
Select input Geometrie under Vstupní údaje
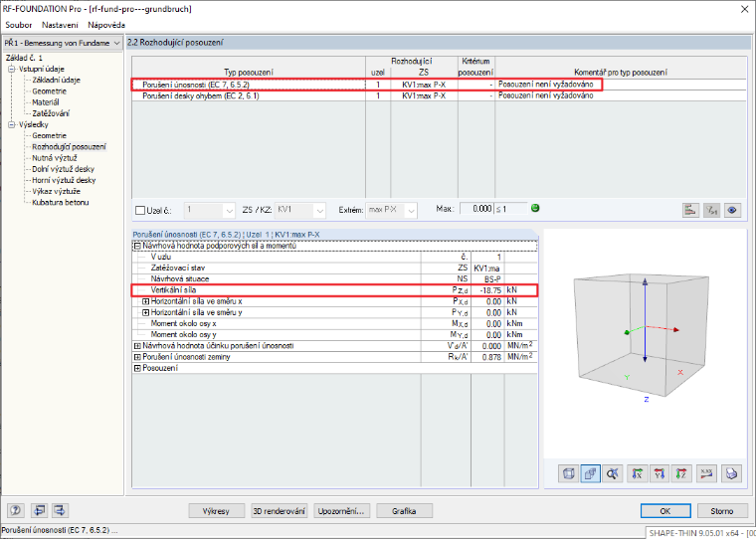pos(49,91)
